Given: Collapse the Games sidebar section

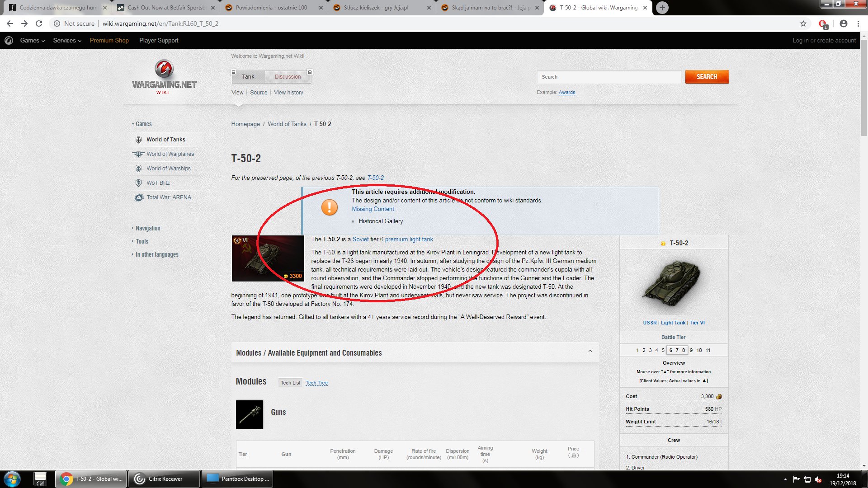Looking at the screenshot, I should 142,124.
